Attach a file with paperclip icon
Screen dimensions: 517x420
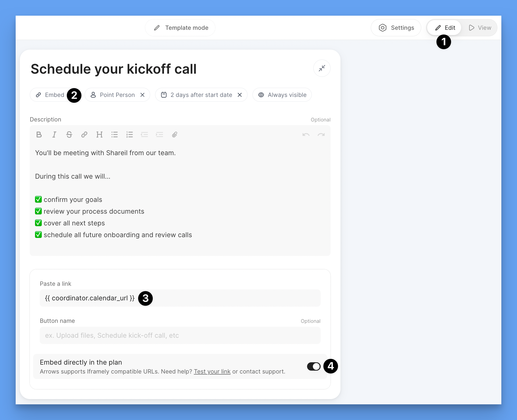[x=175, y=135]
